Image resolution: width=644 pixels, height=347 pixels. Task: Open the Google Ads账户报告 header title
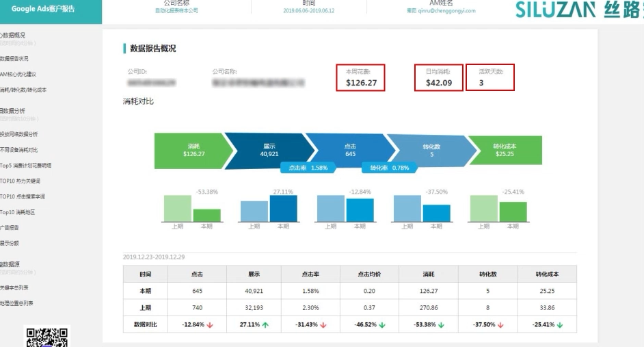[x=43, y=9]
